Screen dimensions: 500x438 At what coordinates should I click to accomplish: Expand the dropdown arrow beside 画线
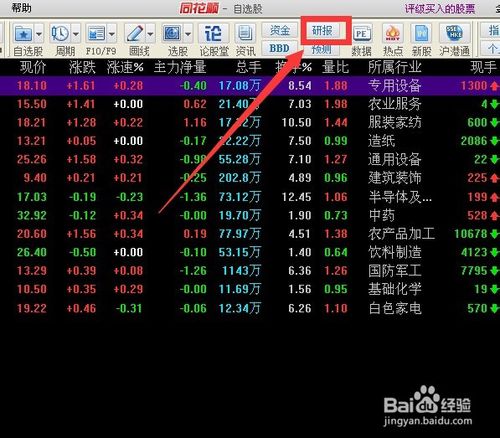(150, 34)
